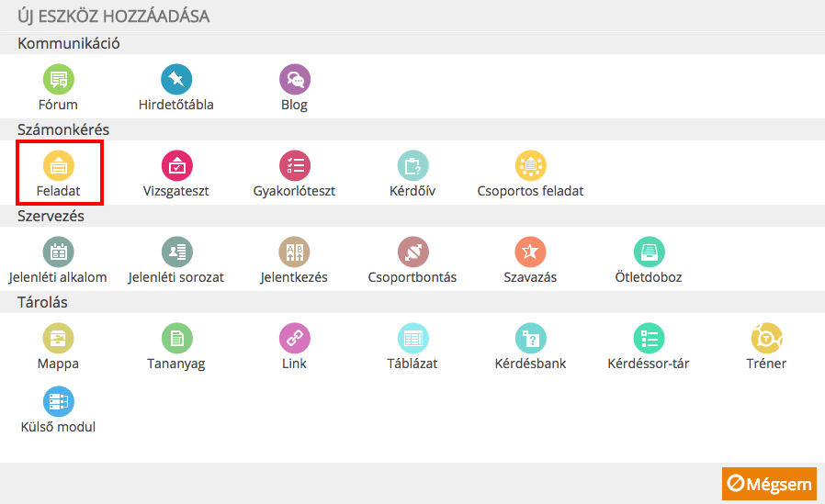The image size is (825, 504).
Task: Select the Szavazás star icon
Action: click(530, 252)
